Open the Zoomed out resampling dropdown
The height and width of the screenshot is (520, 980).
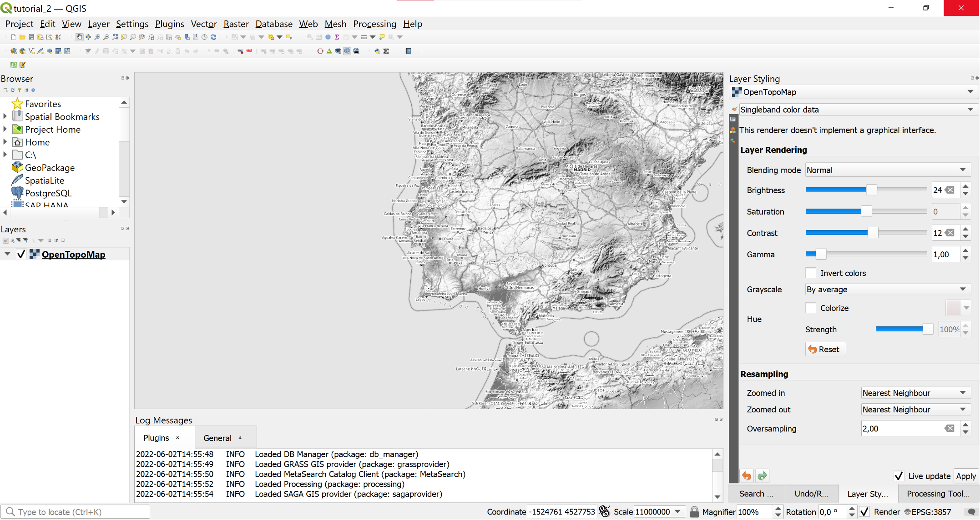tap(916, 410)
